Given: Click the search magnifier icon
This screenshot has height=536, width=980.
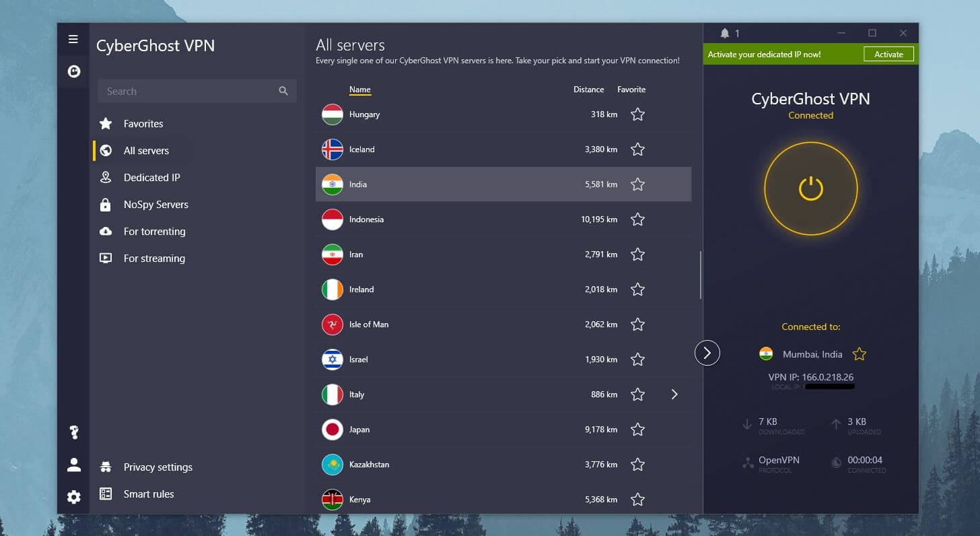Looking at the screenshot, I should point(283,91).
